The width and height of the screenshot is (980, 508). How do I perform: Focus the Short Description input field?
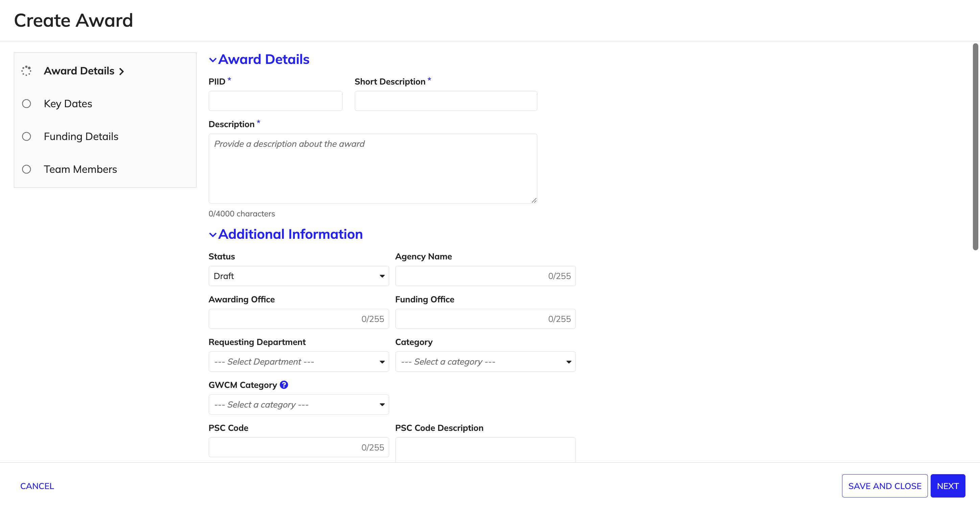click(x=446, y=101)
